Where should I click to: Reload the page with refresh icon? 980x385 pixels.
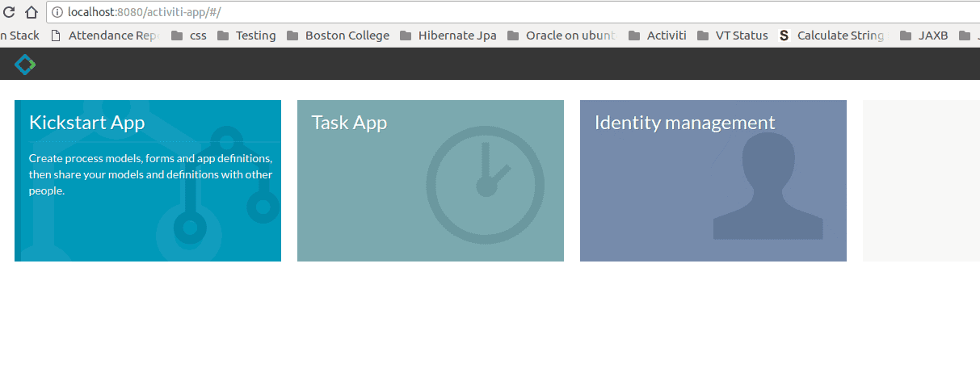(10, 12)
